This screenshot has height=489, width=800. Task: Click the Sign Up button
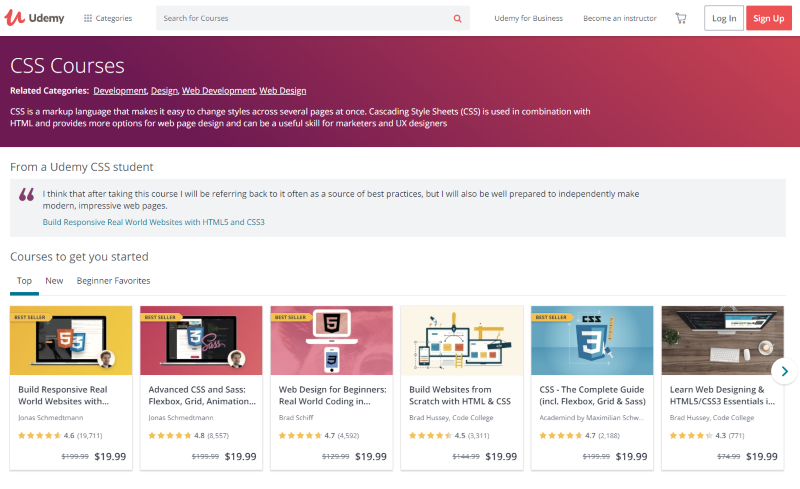coord(768,18)
